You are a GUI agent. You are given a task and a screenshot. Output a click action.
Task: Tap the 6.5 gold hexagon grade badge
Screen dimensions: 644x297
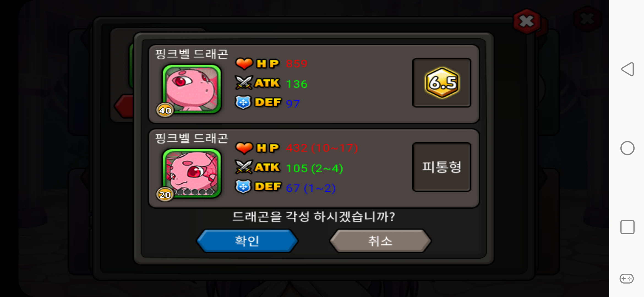pos(442,82)
